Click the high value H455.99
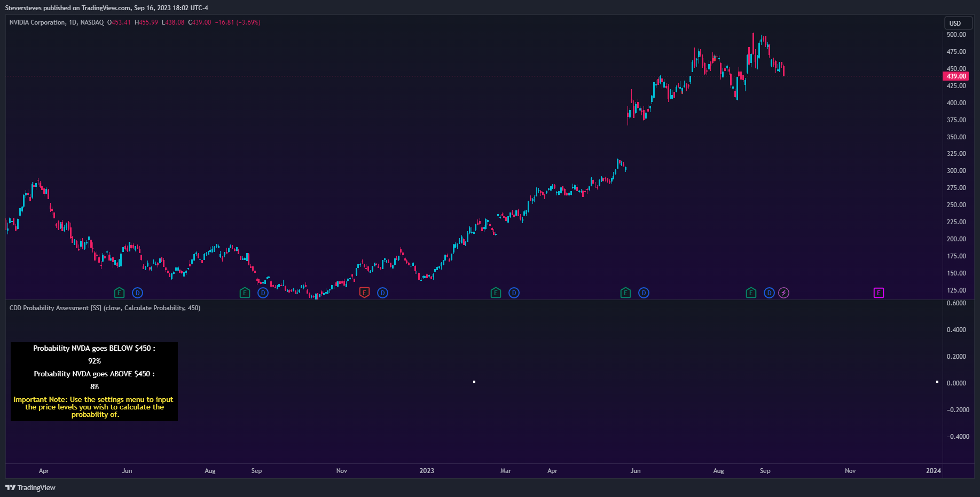Viewport: 980px width, 497px height. [x=146, y=22]
